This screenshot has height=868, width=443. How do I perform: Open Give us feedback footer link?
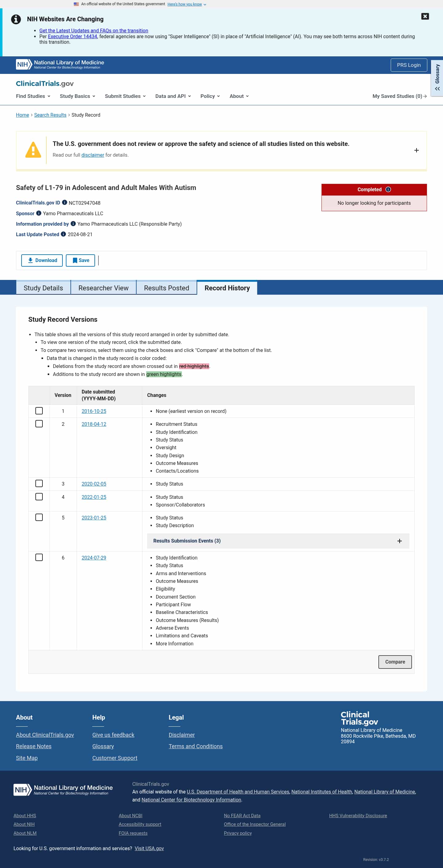pos(113,735)
